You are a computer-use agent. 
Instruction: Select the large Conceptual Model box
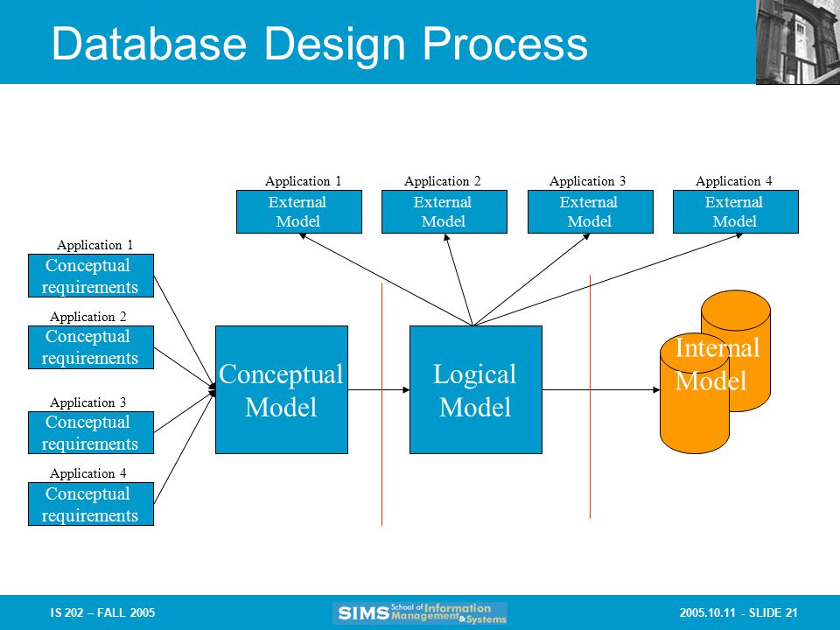[282, 390]
